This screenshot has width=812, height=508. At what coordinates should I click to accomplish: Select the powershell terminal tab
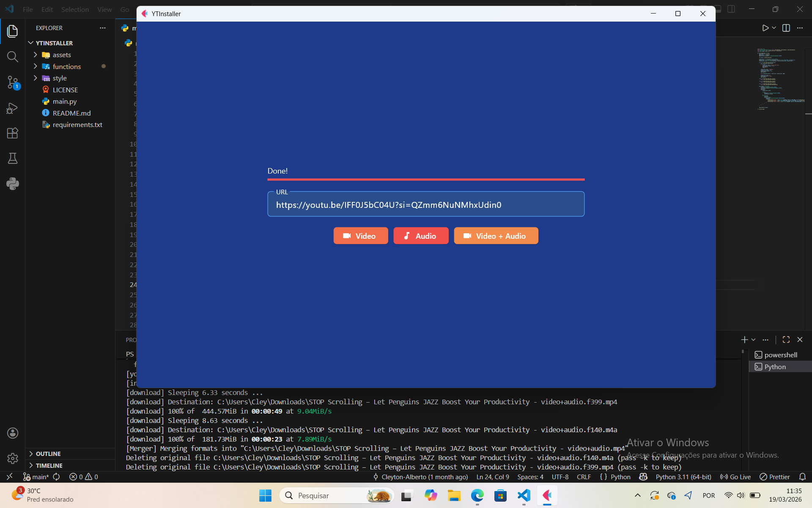[x=780, y=355]
